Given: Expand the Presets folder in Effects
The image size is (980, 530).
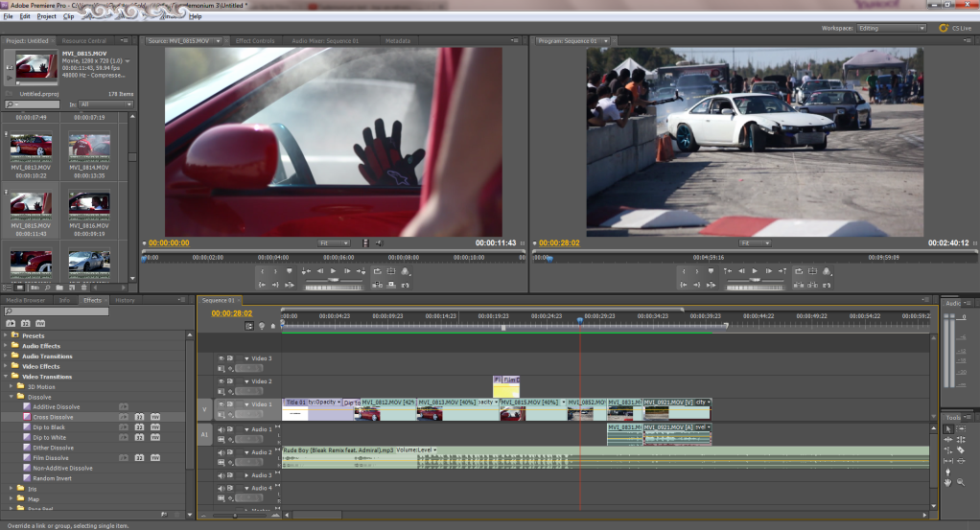Looking at the screenshot, I should pos(6,335).
